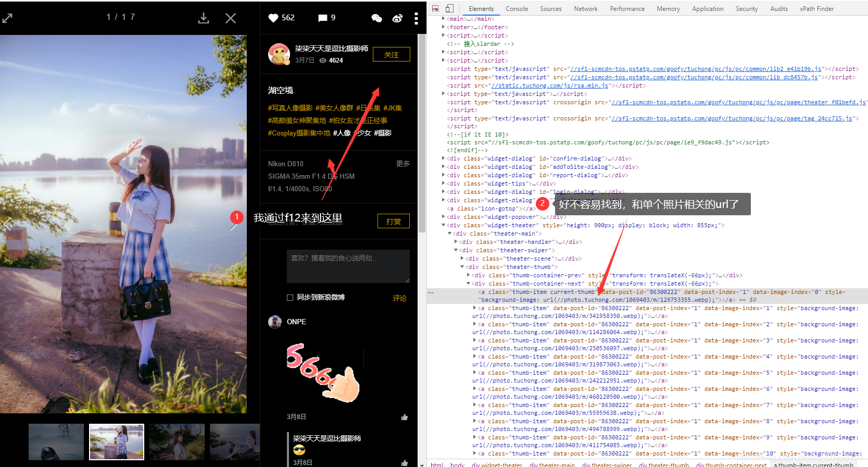Expand the footer element node
Image resolution: width=868 pixels, height=467 pixels.
click(443, 27)
